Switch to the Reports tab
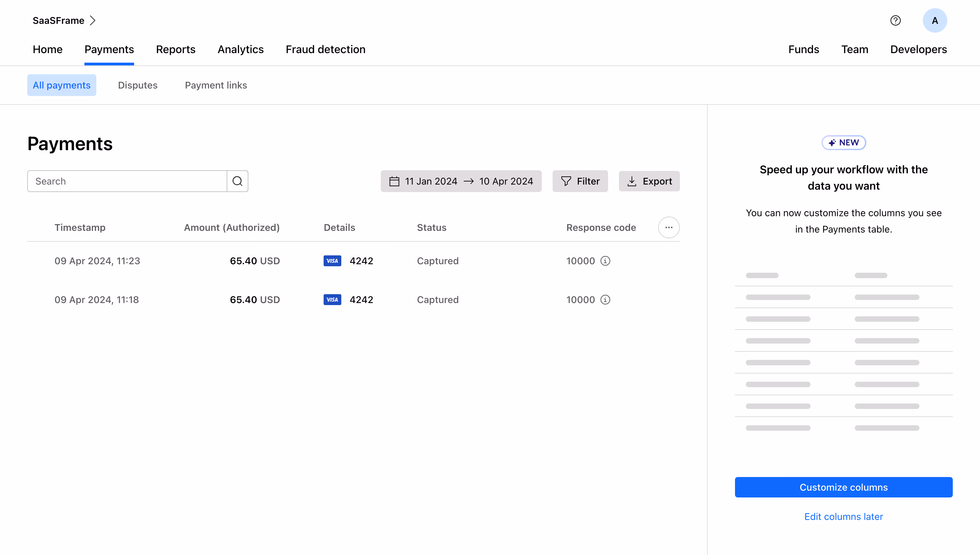Screen dimensions: 980x555 coord(176,50)
